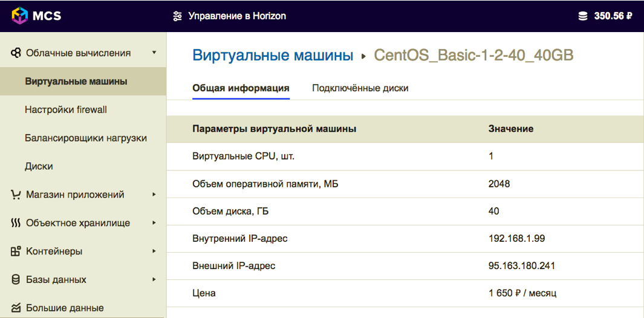
Task: Click the breadcrumb separator arrow
Action: (363, 56)
